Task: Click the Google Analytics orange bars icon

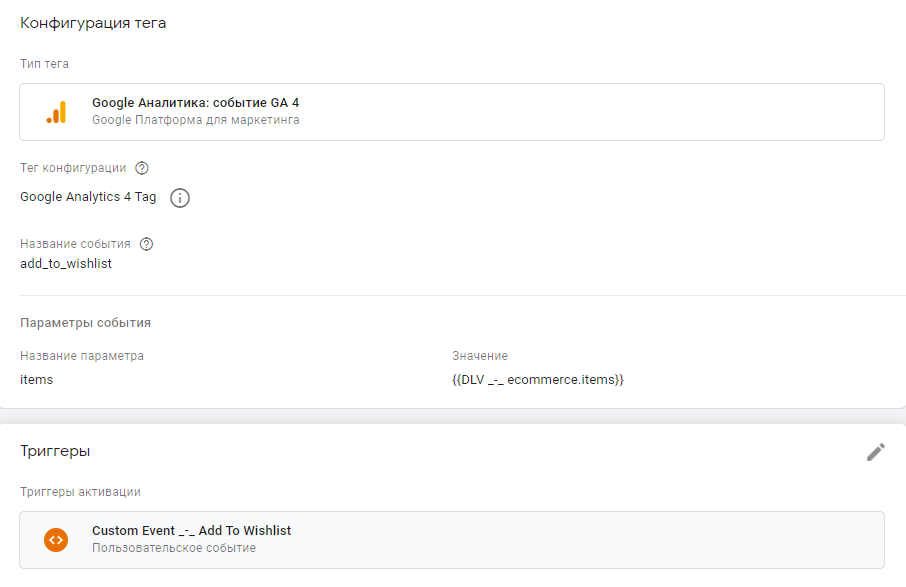Action: point(56,112)
